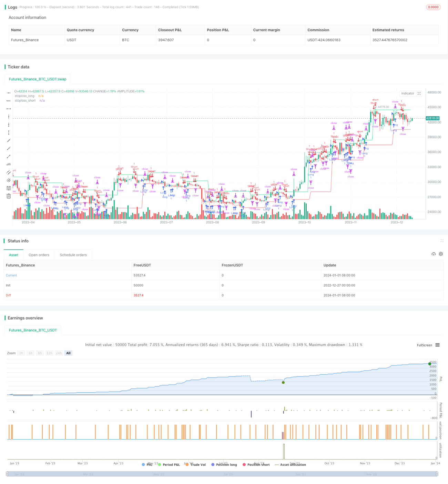This screenshot has width=448, height=484.
Task: Click the trash icon to delete drawings
Action: [9, 196]
